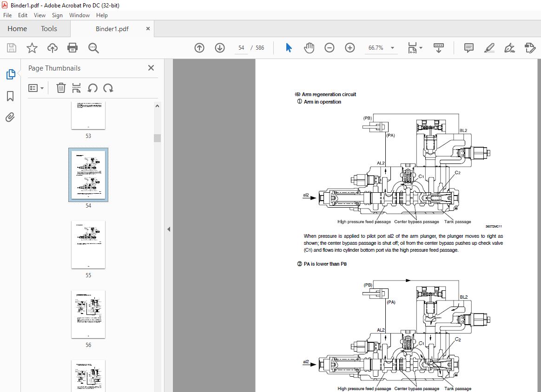Click the upload to cloud icon
541x392 pixels.
[x=53, y=48]
